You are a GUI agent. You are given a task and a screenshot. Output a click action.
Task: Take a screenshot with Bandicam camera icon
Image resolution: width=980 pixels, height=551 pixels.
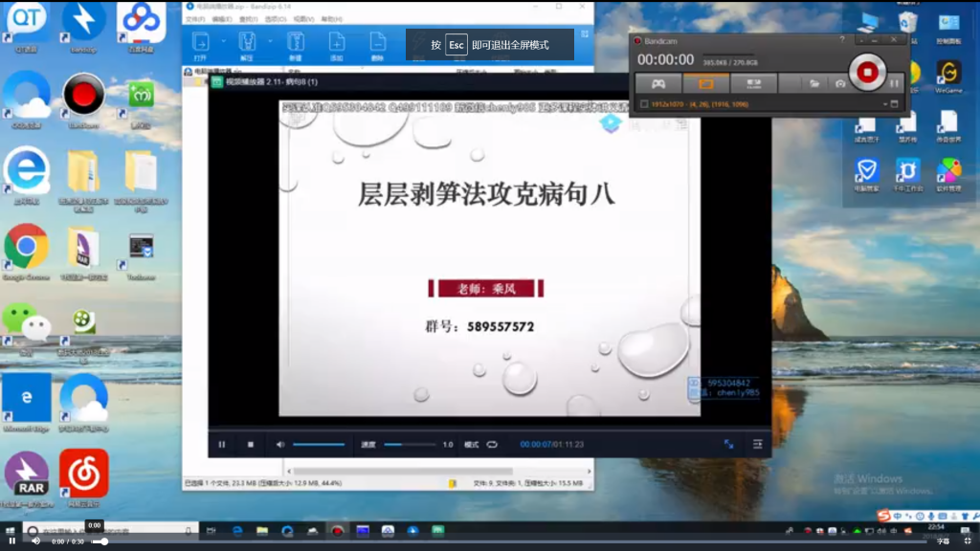[x=840, y=84]
